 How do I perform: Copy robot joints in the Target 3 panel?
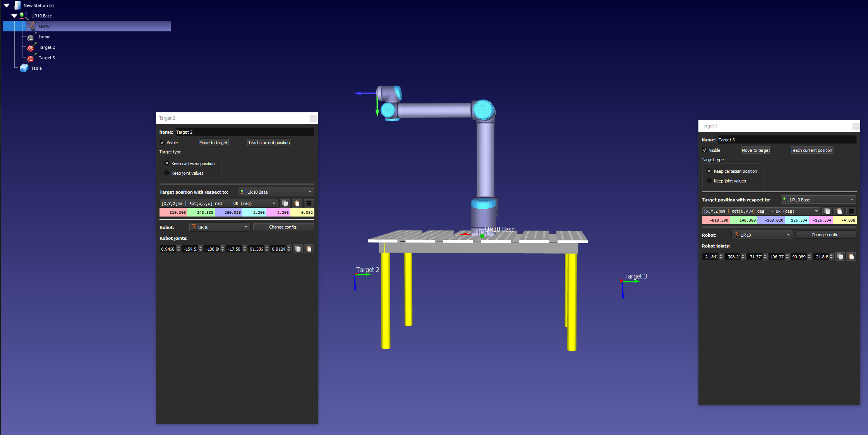pos(840,257)
